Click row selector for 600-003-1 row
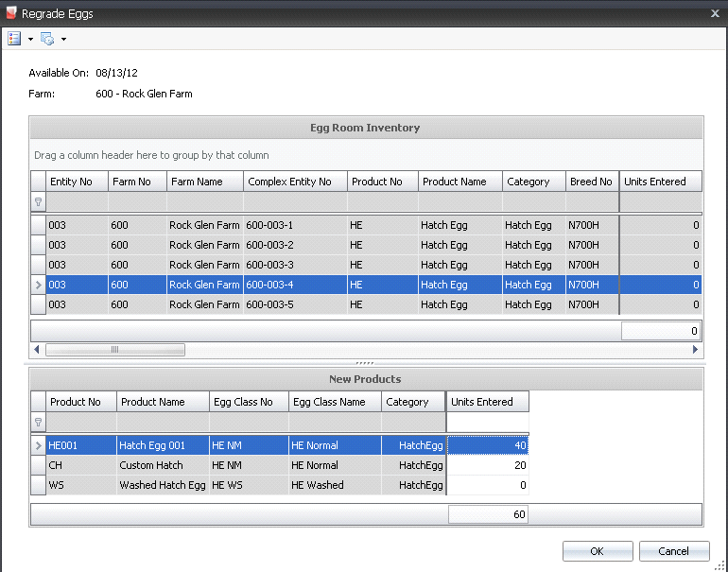 [x=38, y=225]
